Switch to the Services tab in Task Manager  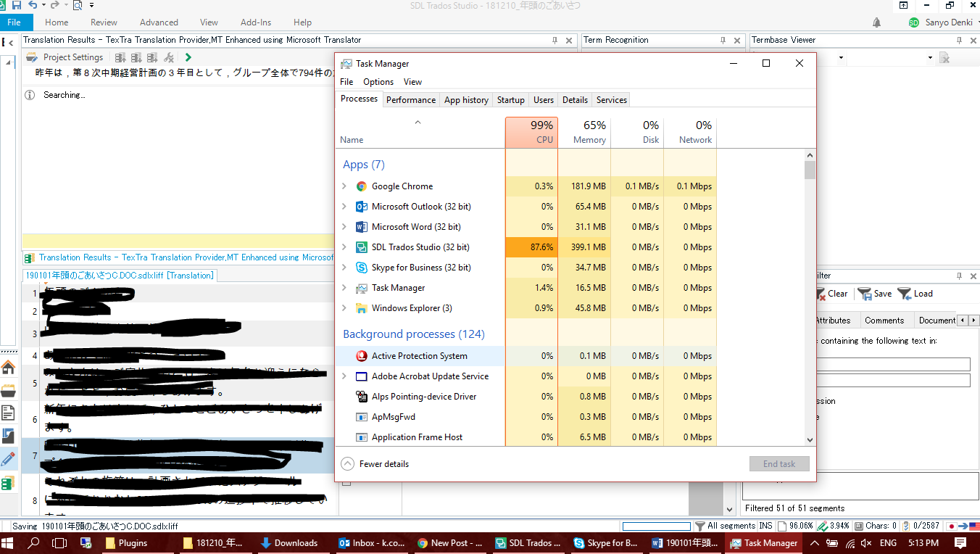pos(612,100)
